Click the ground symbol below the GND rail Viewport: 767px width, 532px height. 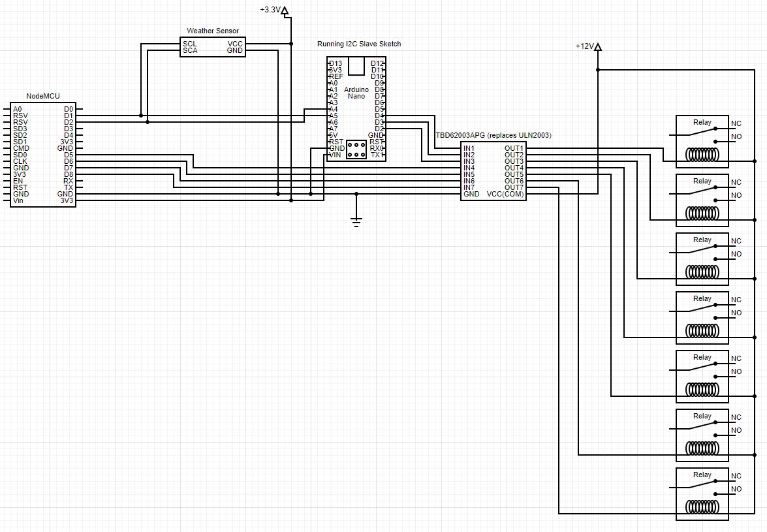pyautogui.click(x=356, y=222)
